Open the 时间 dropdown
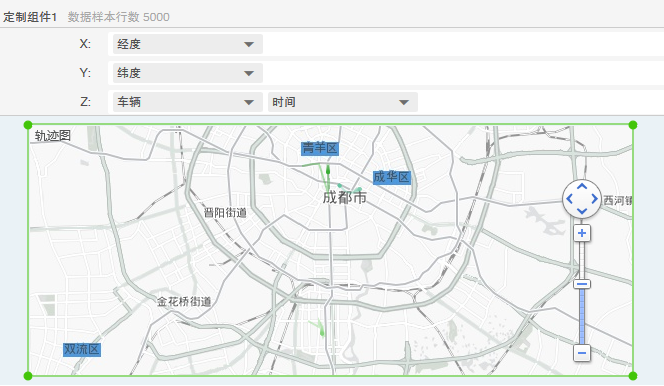This screenshot has width=664, height=386. coord(343,102)
